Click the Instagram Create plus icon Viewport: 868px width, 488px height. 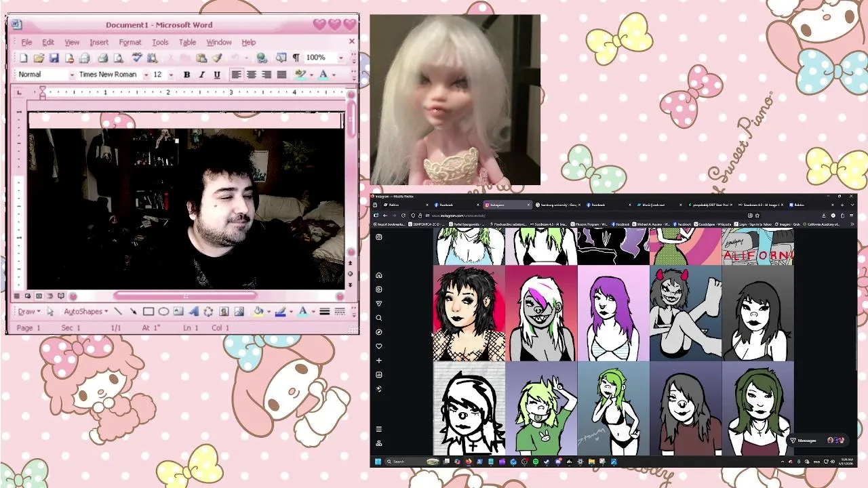tap(379, 361)
